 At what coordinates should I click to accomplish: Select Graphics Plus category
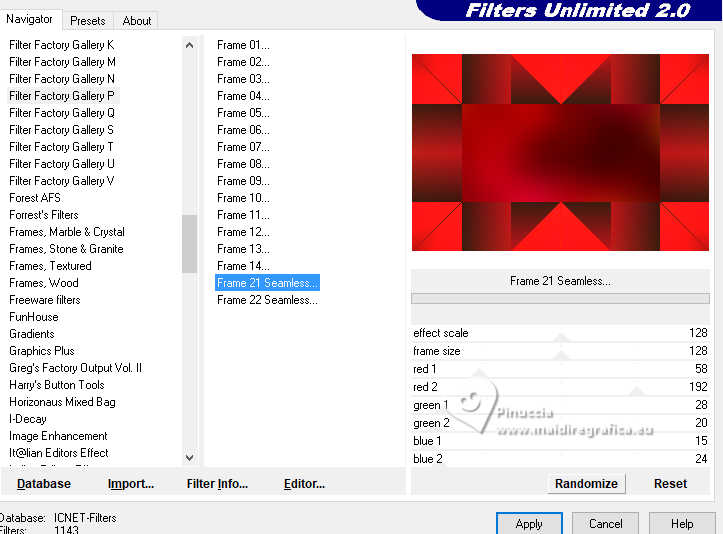(x=41, y=351)
